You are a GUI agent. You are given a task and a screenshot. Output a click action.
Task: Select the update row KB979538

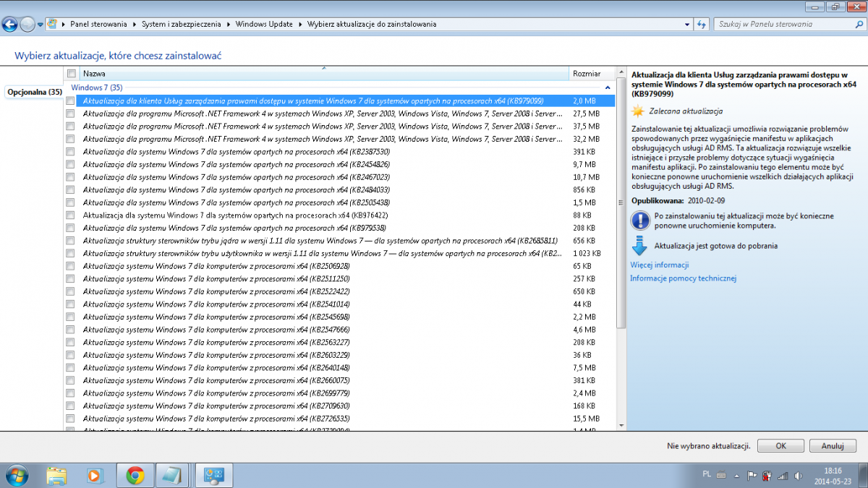point(340,228)
